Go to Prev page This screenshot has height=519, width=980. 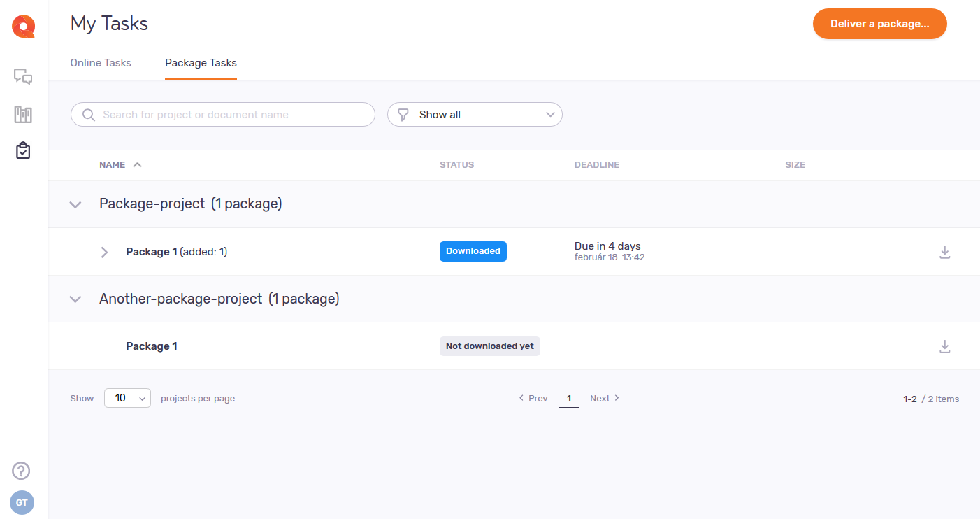pyautogui.click(x=533, y=398)
